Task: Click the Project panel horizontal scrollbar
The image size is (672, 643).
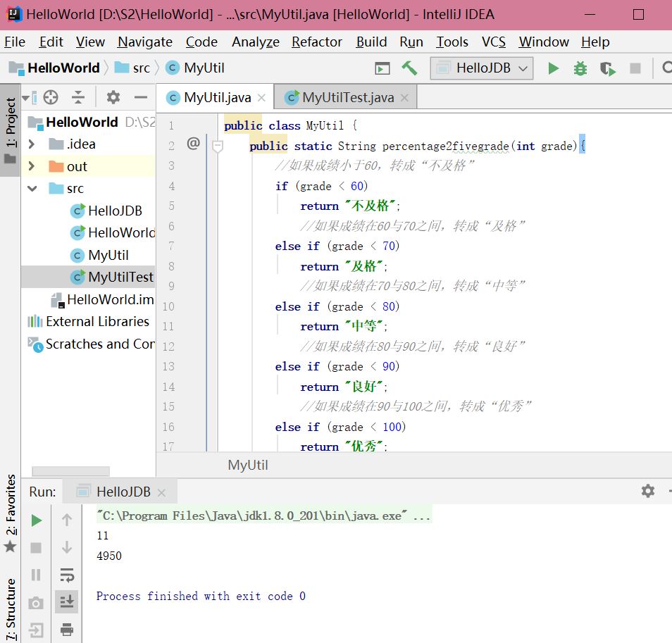Action: 70,471
